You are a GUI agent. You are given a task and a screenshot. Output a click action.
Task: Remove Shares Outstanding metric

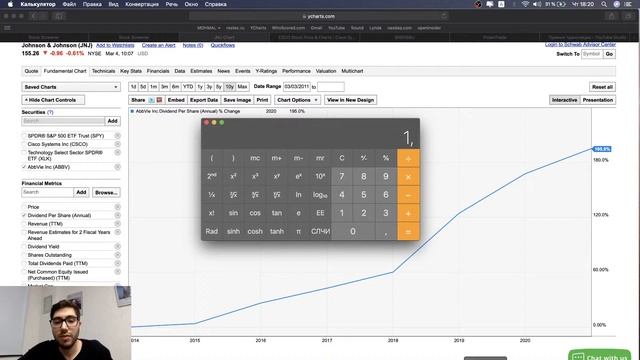118,255
